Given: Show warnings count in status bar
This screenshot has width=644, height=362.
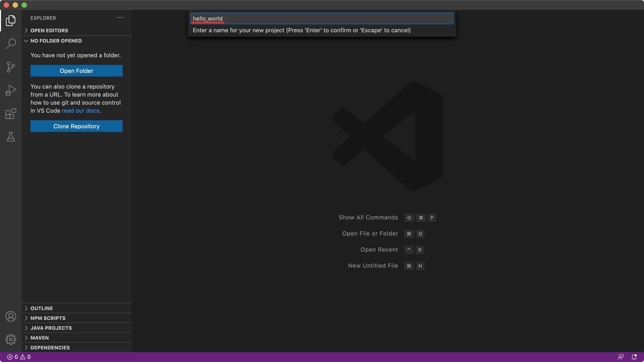Looking at the screenshot, I should (26, 357).
